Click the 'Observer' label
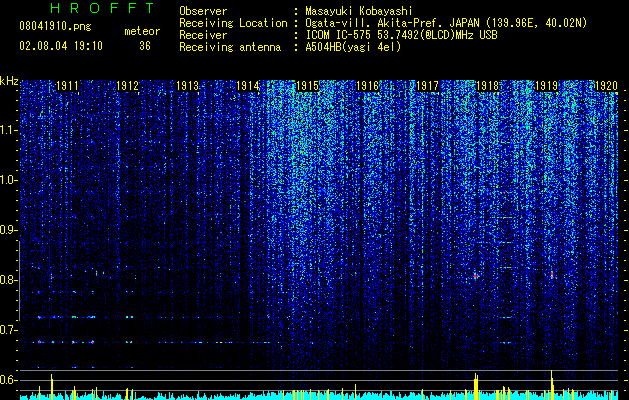The width and height of the screenshot is (629, 400). (203, 11)
